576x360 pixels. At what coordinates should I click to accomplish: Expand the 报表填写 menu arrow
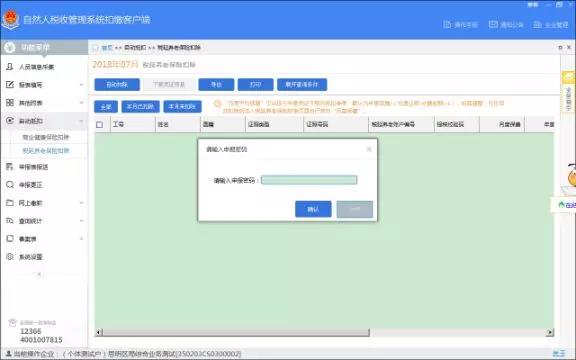[x=81, y=85]
